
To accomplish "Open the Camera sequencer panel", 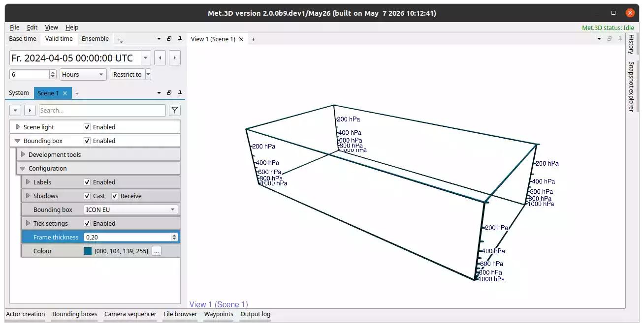I will click(x=130, y=314).
